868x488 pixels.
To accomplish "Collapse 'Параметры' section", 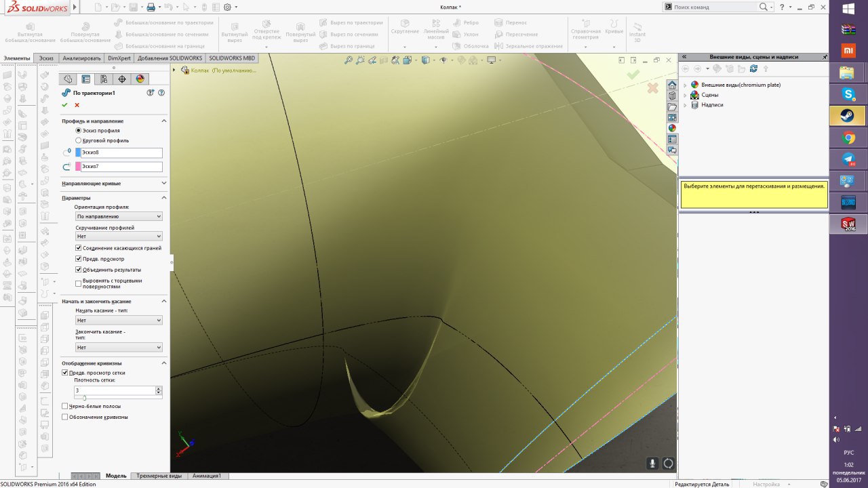I will pos(164,197).
